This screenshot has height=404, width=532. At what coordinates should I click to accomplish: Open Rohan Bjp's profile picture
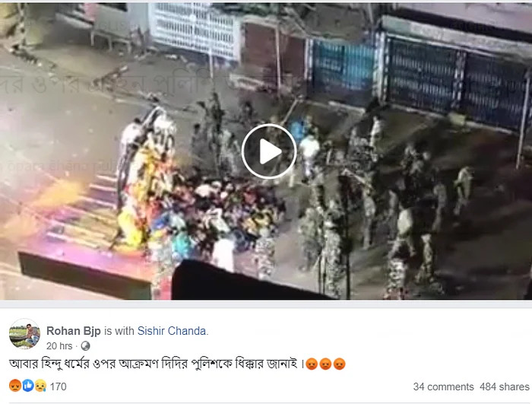(24, 334)
